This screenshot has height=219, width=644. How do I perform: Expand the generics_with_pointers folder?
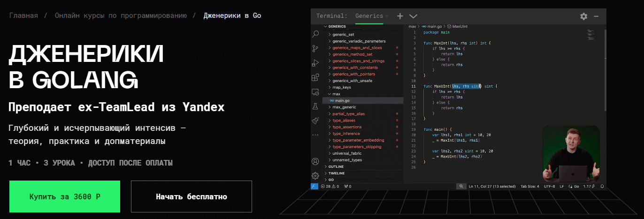click(353, 74)
